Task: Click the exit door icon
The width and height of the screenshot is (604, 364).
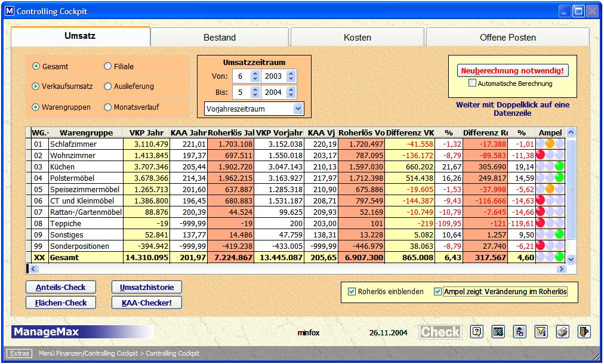Action: tap(583, 332)
